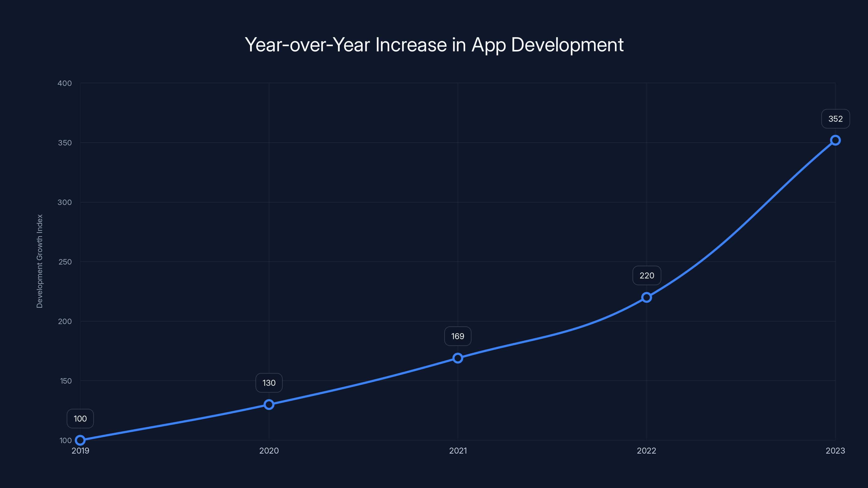This screenshot has width=868, height=488.
Task: Select the 2023 data point marker
Action: (x=835, y=139)
